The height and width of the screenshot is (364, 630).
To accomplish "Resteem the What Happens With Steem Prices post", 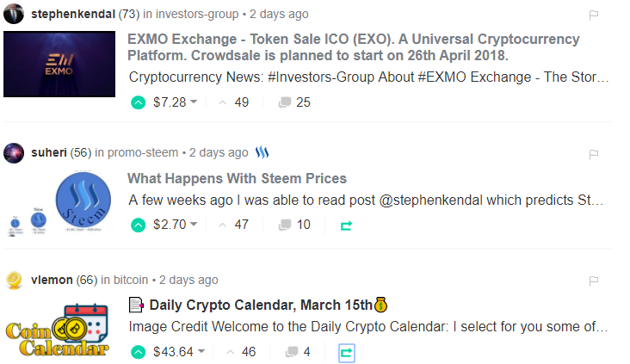I will [x=347, y=225].
